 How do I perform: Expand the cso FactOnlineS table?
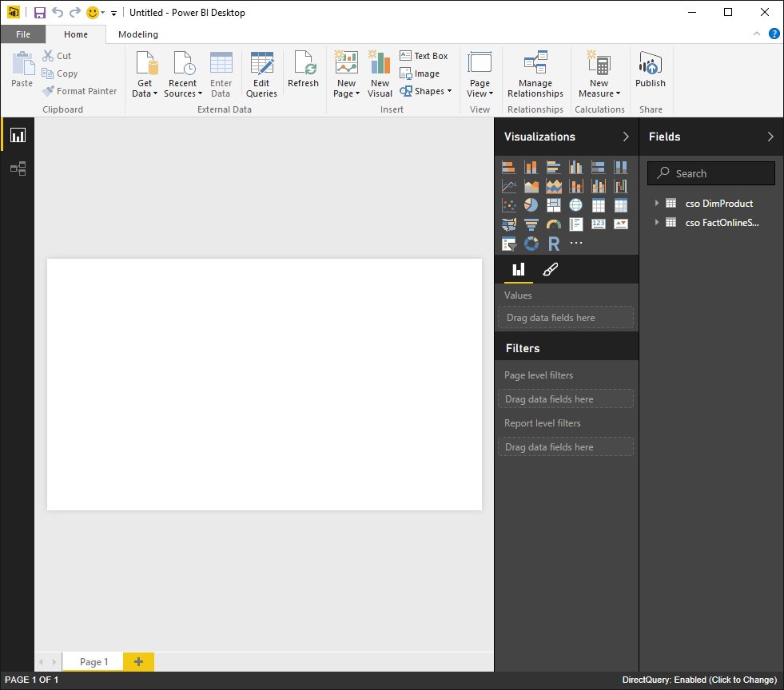658,223
